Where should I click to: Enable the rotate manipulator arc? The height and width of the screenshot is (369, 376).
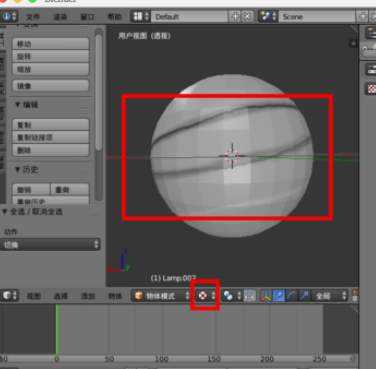291,295
